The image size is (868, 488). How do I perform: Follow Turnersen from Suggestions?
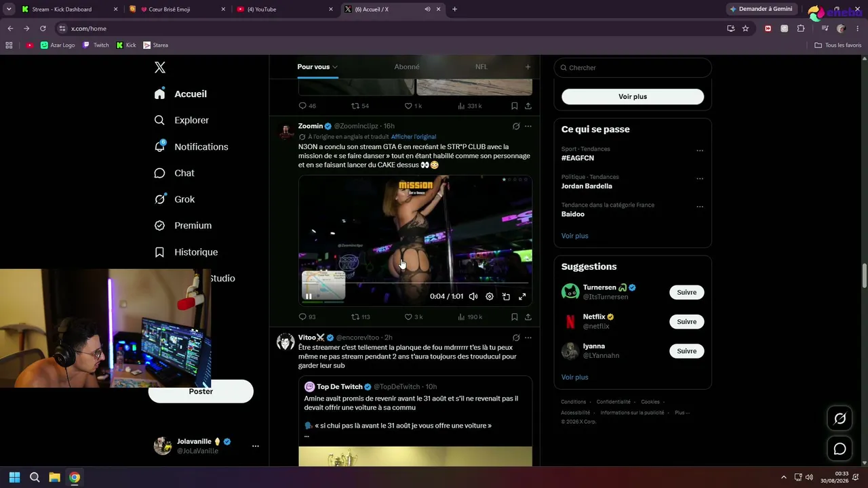pos(686,292)
